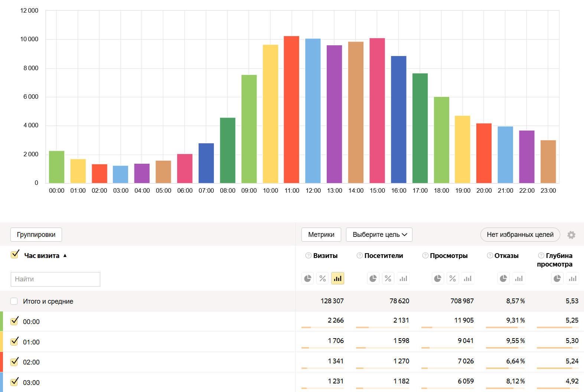The image size is (584, 392).
Task: Select pie chart icon under Визиты
Action: coord(308,278)
